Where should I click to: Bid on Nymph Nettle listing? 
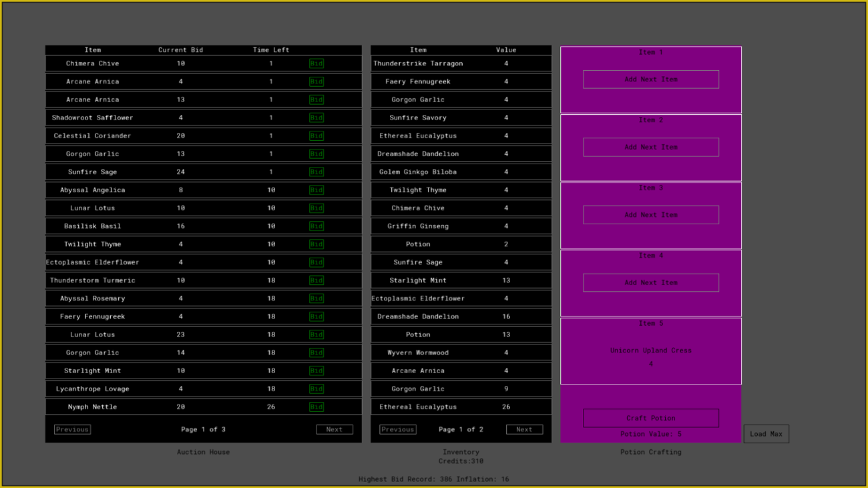coord(316,407)
